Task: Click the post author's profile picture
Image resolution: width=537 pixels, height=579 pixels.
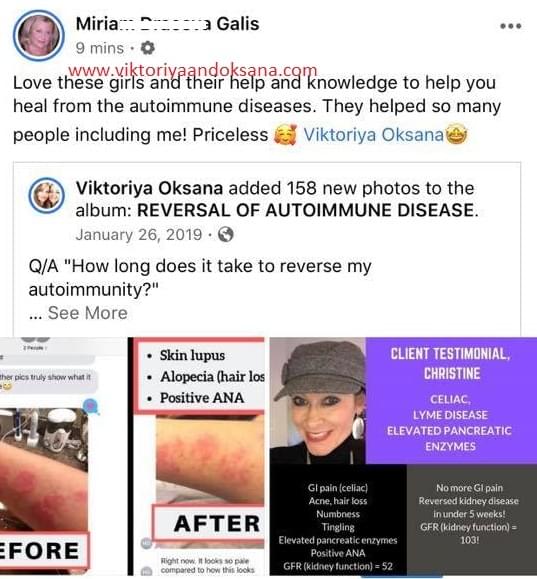Action: click(x=39, y=35)
